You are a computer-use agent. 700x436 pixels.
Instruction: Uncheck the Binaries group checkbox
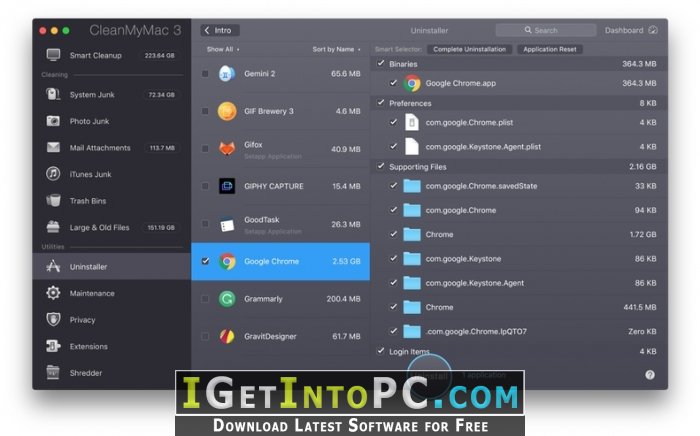pyautogui.click(x=380, y=63)
